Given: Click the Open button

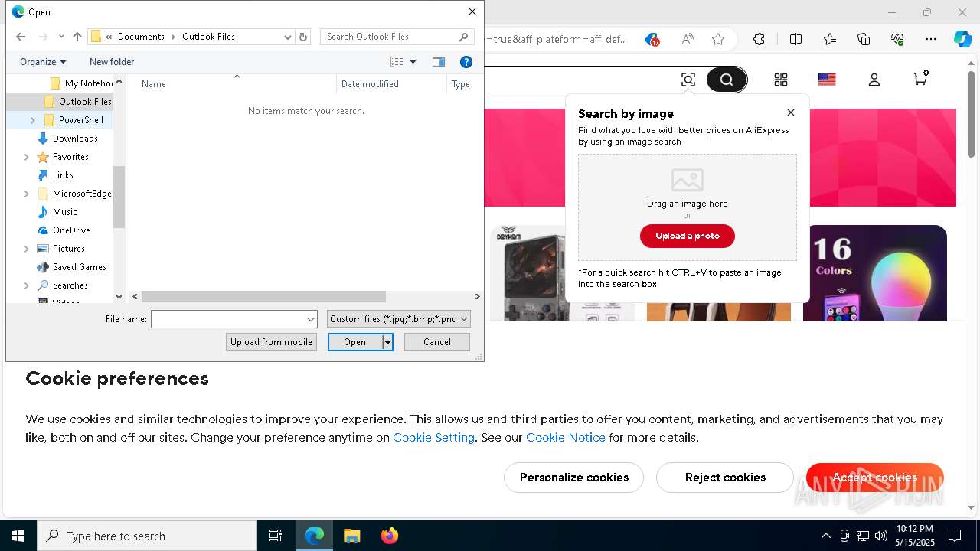Looking at the screenshot, I should [x=355, y=342].
